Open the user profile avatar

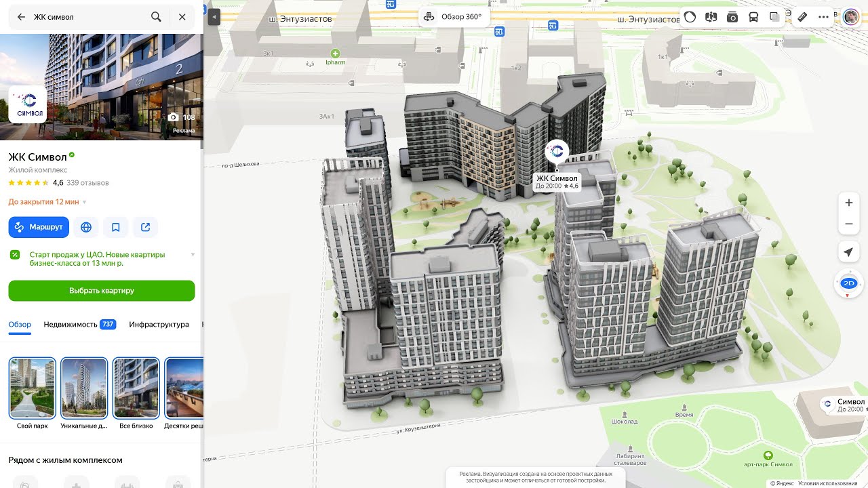[851, 18]
